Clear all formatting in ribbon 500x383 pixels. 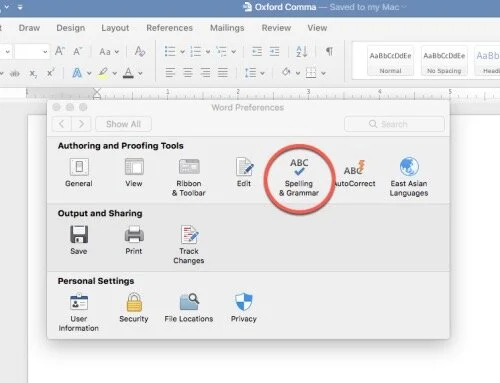(140, 51)
